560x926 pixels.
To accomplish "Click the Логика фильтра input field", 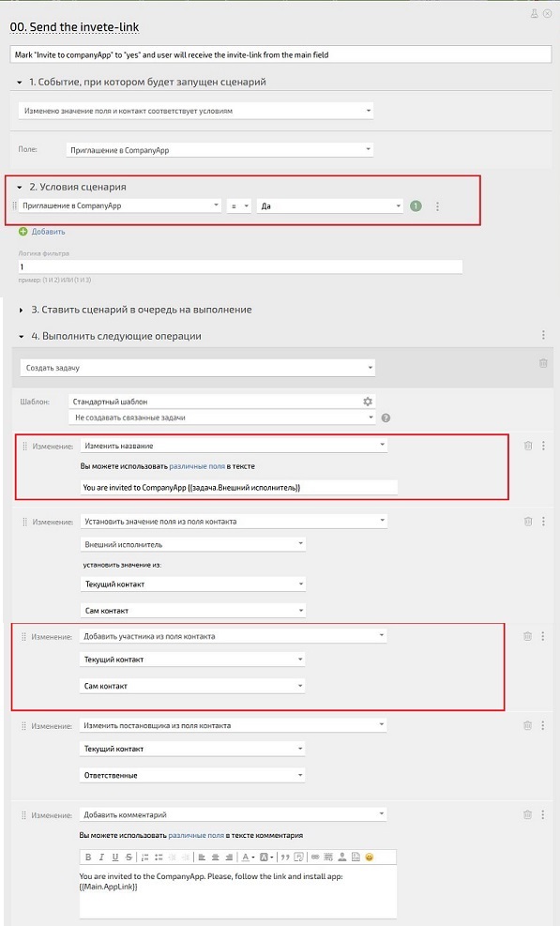I will (240, 267).
